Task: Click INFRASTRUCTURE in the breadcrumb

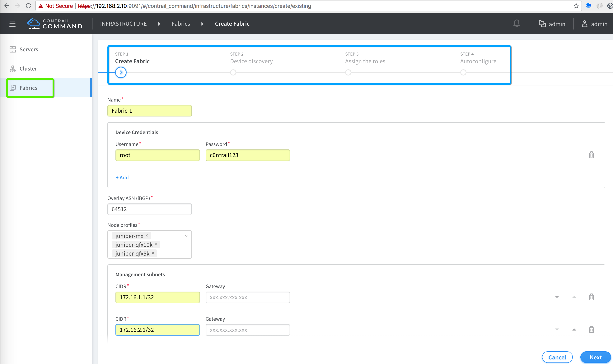Action: click(x=123, y=24)
